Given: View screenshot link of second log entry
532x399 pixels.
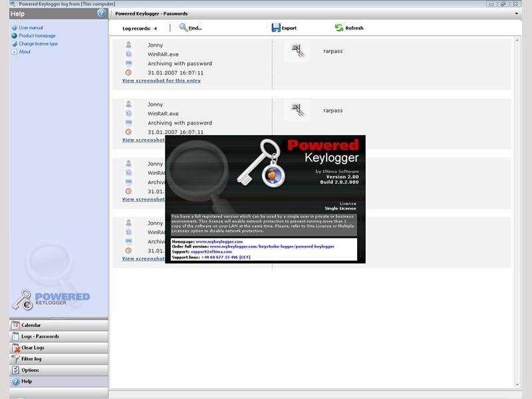Looking at the screenshot, I should 143,140.
